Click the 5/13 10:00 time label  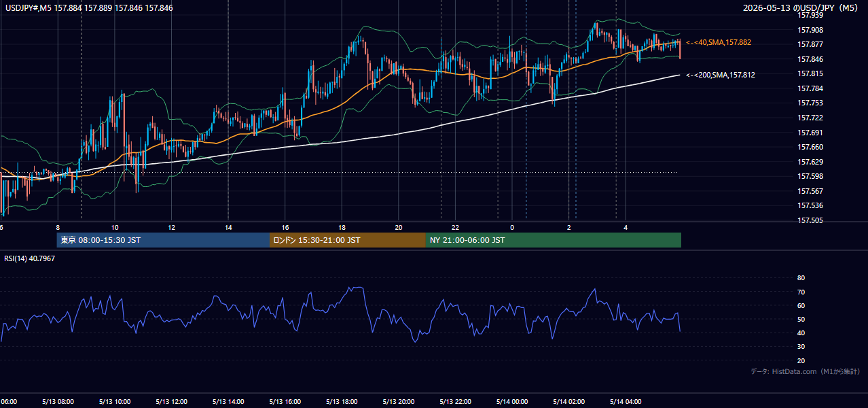tap(114, 402)
